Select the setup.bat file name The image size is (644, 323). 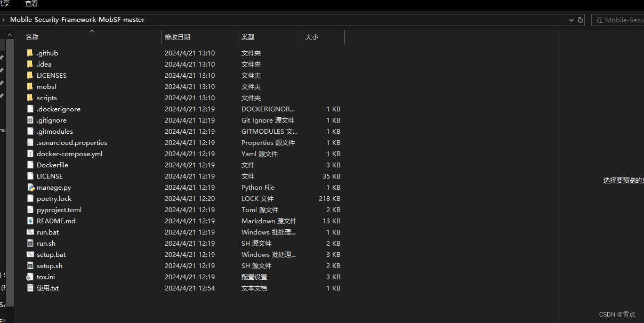point(51,254)
